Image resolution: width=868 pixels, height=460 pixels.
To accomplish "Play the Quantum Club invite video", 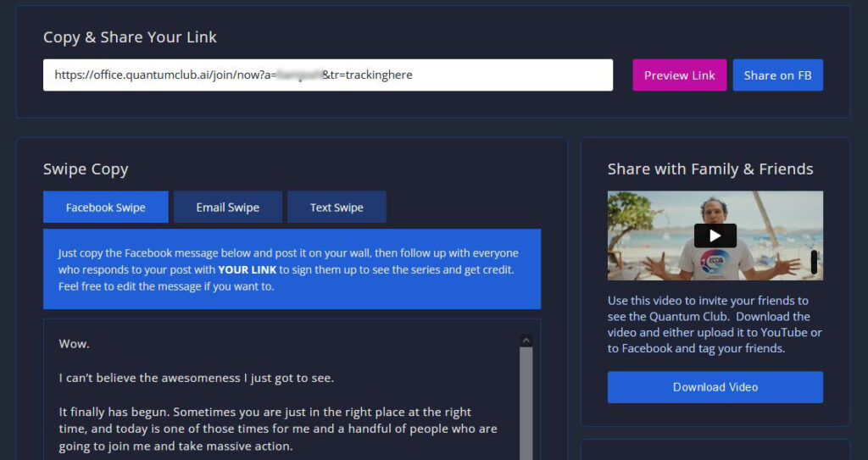I will point(715,236).
